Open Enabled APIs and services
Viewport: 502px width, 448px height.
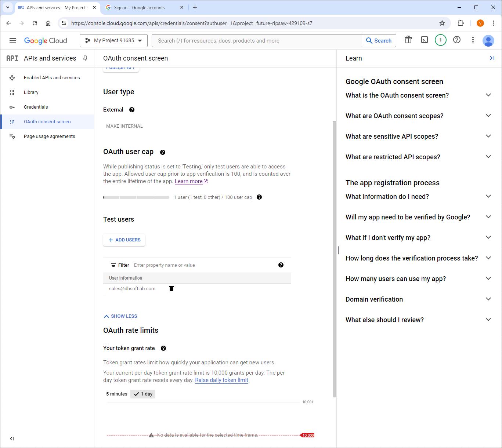click(x=47, y=78)
